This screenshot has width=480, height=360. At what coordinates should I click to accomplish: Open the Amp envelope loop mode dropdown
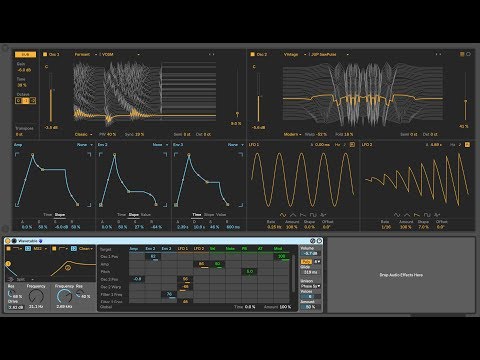[x=85, y=145]
